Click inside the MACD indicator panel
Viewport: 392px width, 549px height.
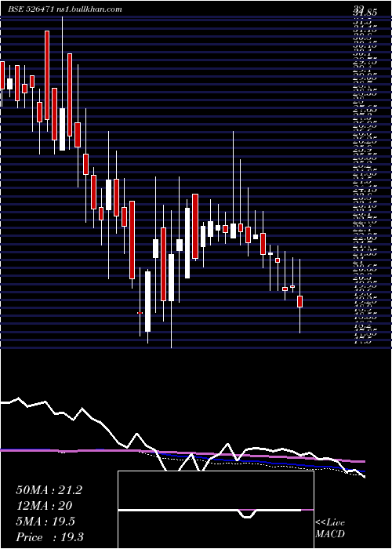click(216, 510)
